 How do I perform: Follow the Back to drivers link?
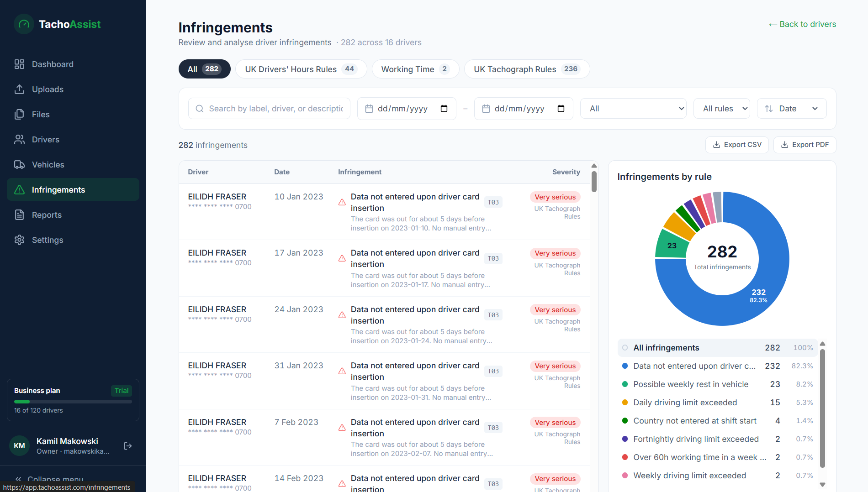(x=802, y=24)
